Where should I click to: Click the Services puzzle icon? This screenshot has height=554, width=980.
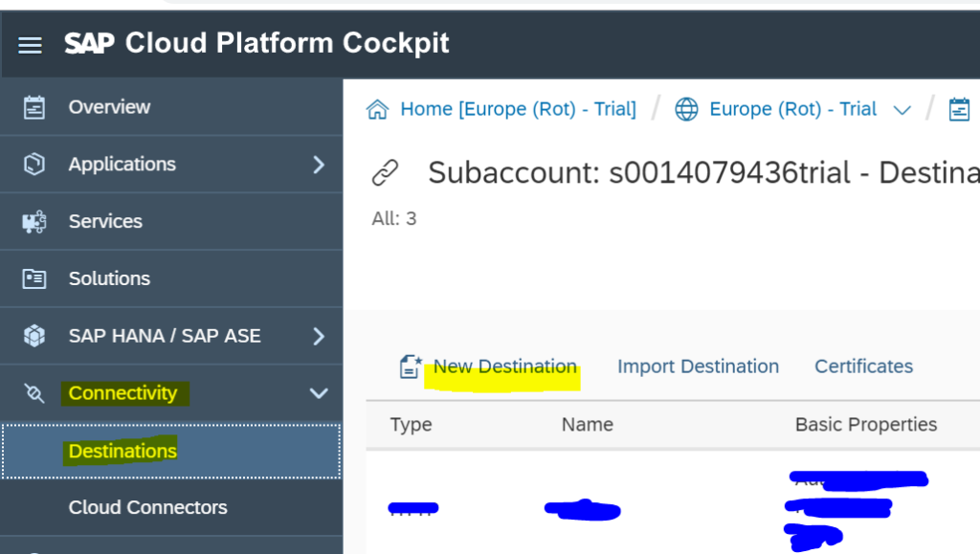(34, 222)
